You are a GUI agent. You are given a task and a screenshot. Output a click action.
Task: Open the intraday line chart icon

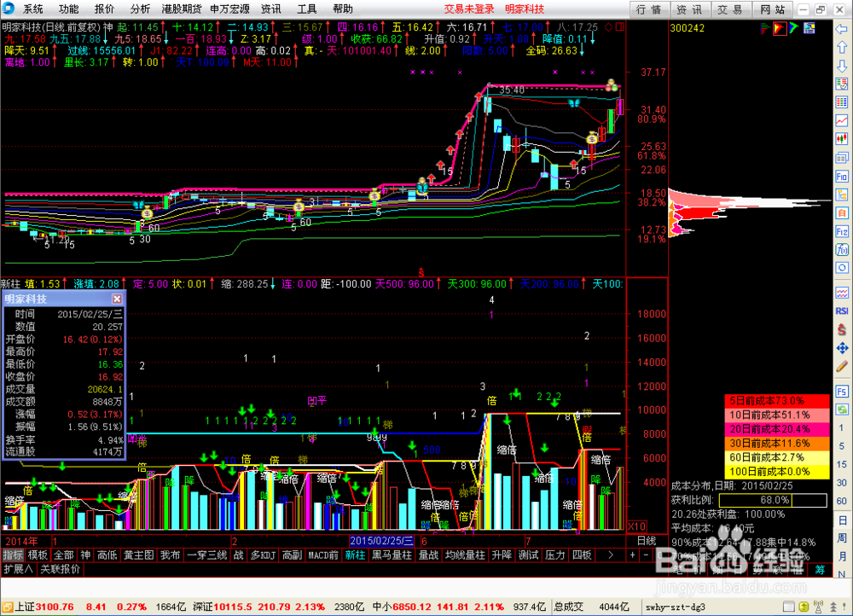tap(842, 120)
